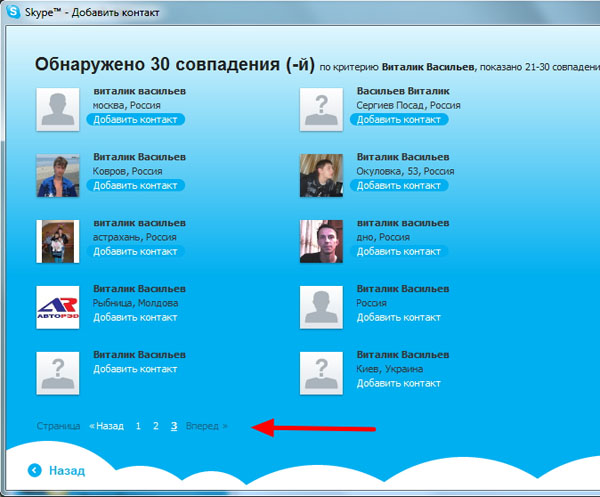Click the round back arrow icon at bottom

35,471
